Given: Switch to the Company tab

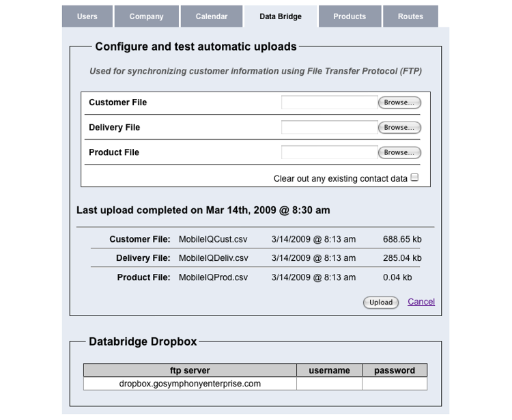Looking at the screenshot, I should tap(146, 16).
